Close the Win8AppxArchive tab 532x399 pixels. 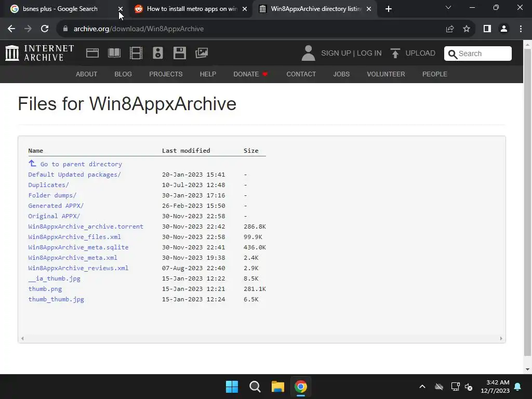click(x=369, y=9)
